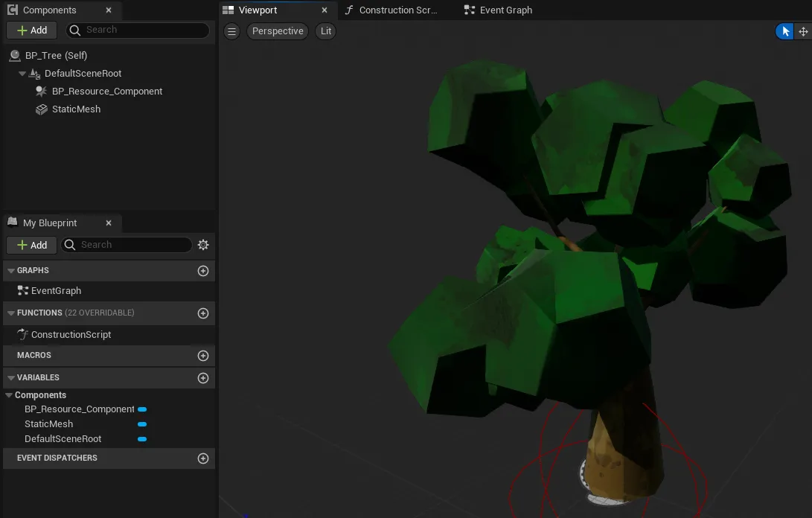Focus the My Blueprint search field
812x518 pixels.
click(x=127, y=245)
